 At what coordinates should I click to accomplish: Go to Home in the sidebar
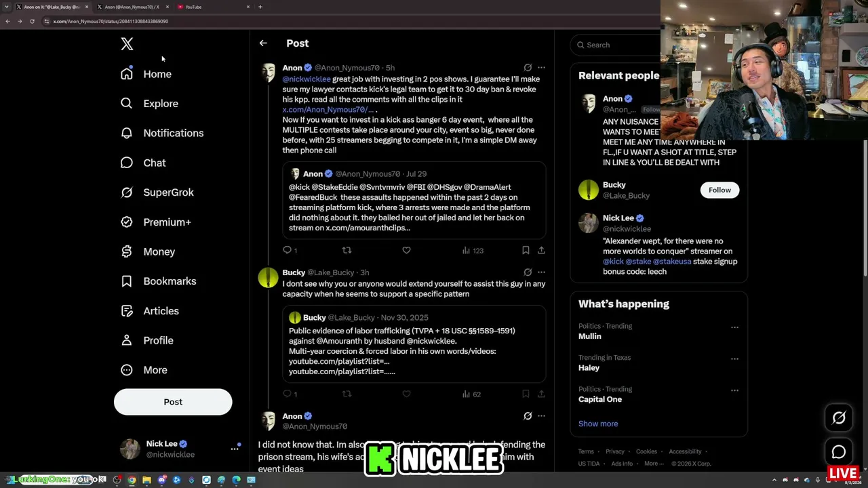point(146,74)
